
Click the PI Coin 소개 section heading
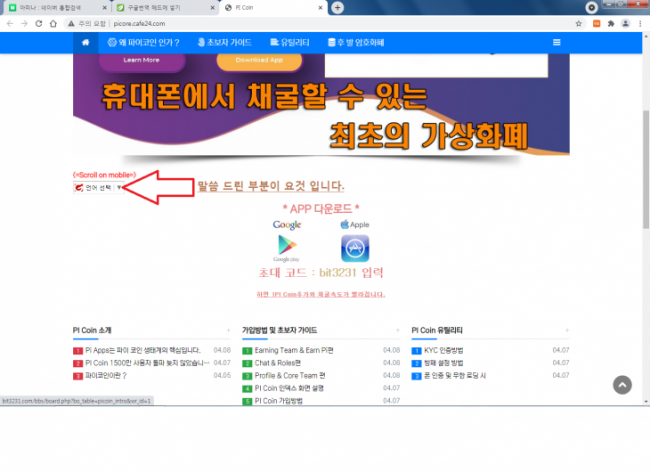tap(92, 330)
